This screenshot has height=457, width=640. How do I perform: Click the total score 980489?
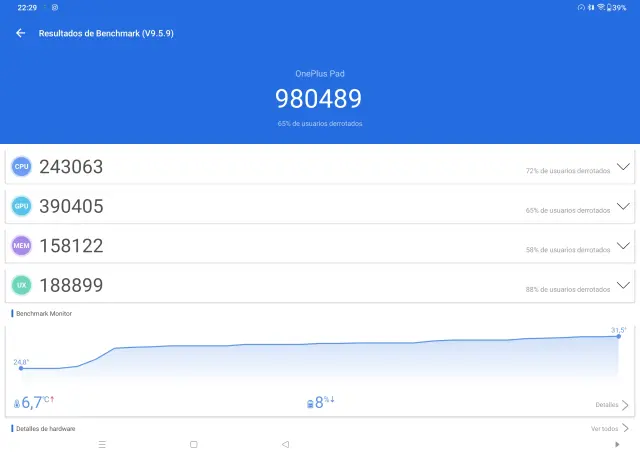pyautogui.click(x=318, y=98)
